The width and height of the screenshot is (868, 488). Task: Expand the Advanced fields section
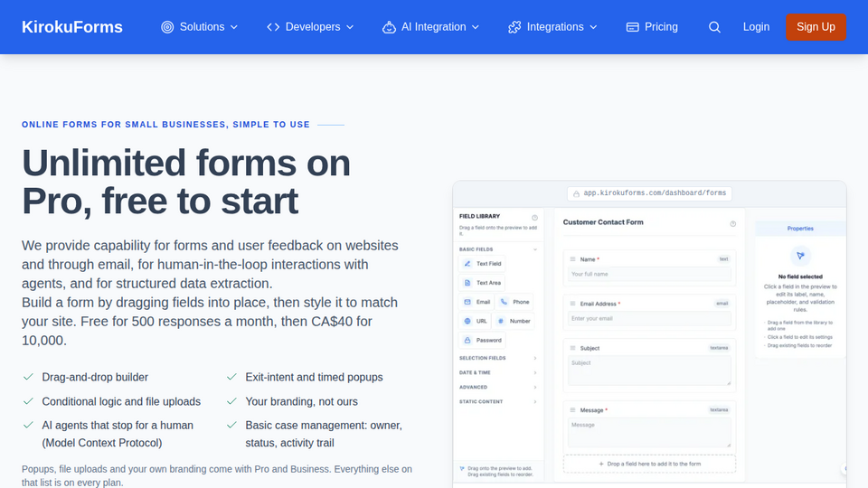tap(497, 388)
